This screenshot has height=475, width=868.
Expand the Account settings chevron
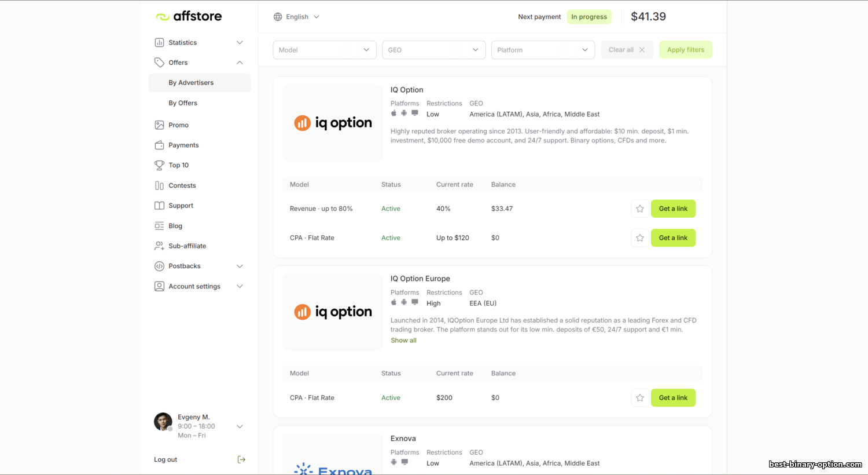tap(240, 286)
